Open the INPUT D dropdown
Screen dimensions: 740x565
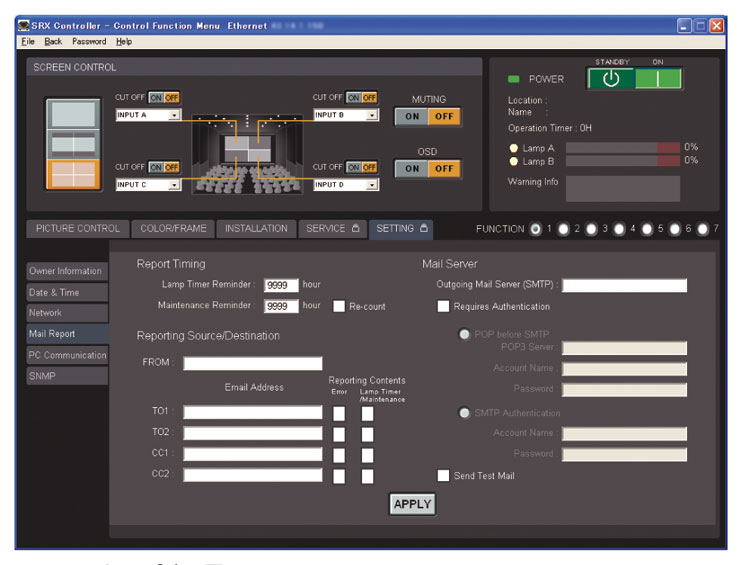(372, 185)
